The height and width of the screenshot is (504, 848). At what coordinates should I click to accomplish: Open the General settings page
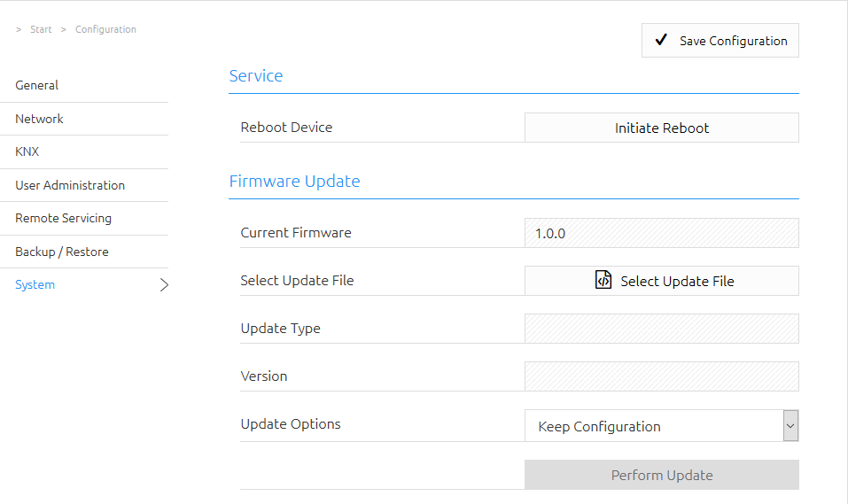37,85
